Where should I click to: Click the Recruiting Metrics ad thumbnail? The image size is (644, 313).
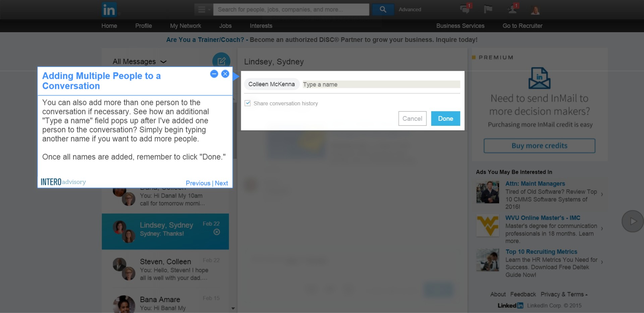click(x=488, y=260)
